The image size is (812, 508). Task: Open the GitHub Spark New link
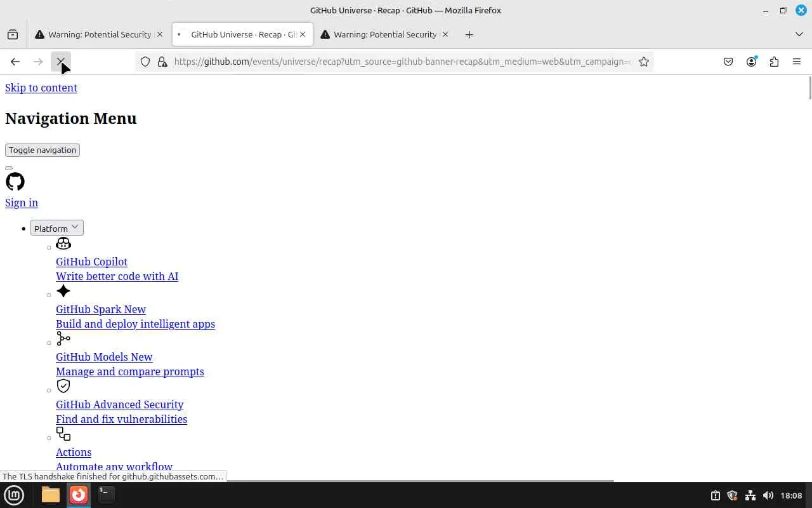[101, 309]
